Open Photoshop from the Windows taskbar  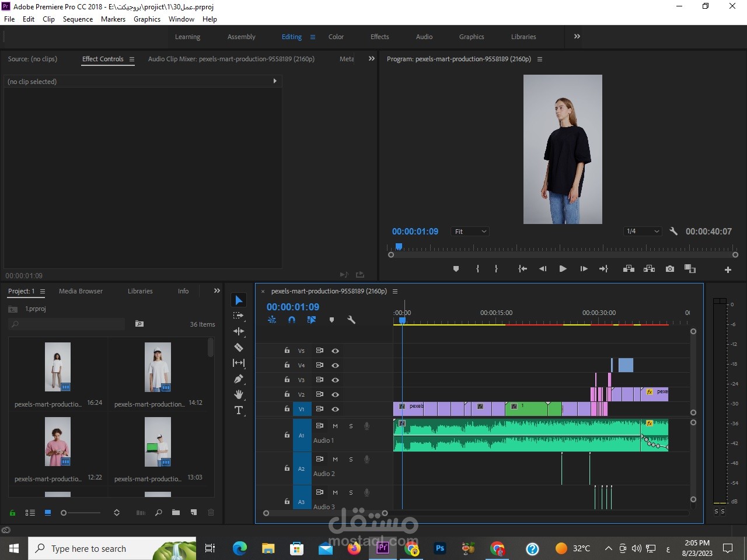pos(440,548)
